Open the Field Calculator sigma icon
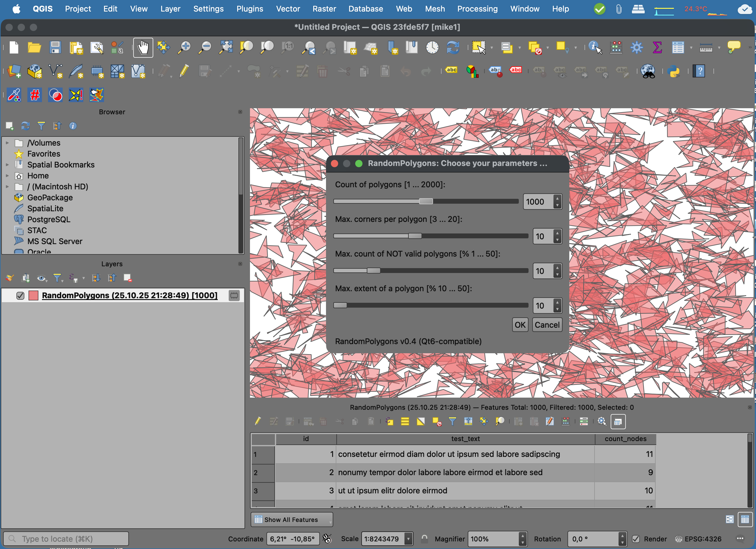Image resolution: width=756 pixels, height=549 pixels. tap(657, 48)
